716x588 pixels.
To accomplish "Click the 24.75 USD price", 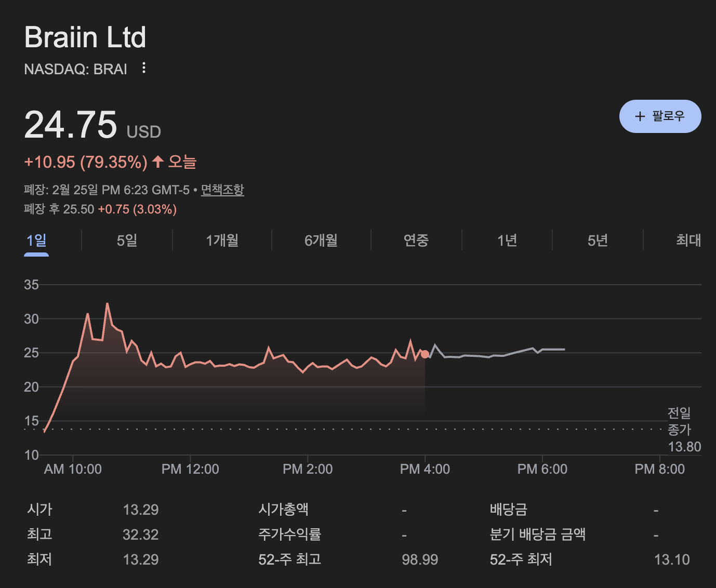I will pos(92,125).
